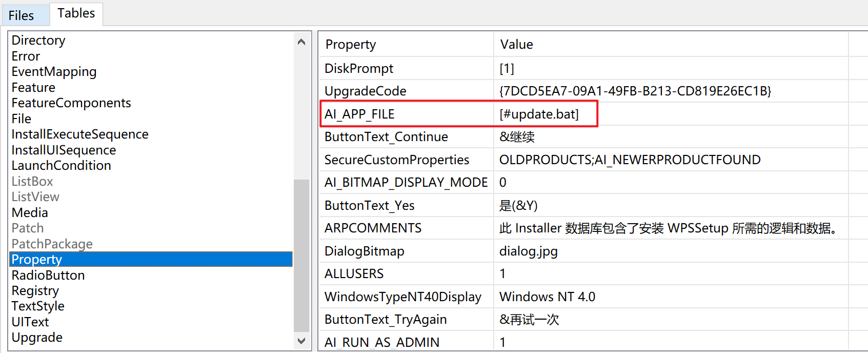Open the Directory table
Viewport: 868px width, 353px height.
(x=38, y=40)
